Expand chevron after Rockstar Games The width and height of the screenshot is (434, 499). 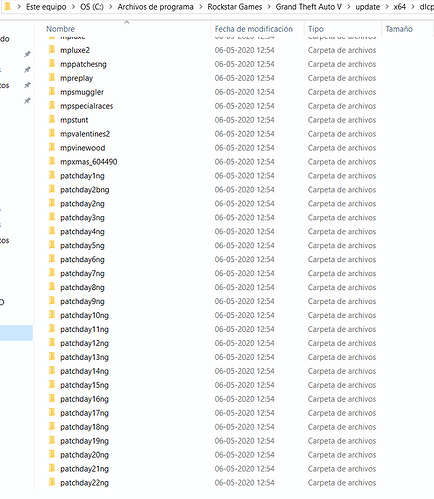269,7
